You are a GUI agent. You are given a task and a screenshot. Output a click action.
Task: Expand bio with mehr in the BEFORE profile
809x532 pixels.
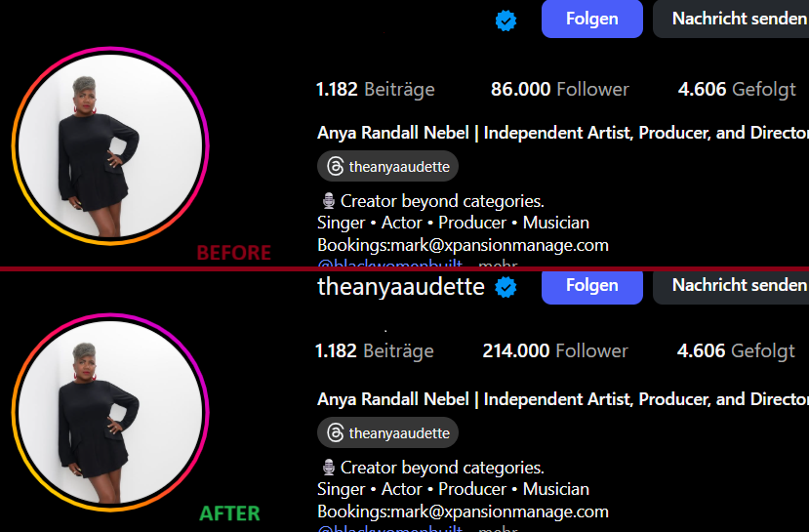click(498, 265)
